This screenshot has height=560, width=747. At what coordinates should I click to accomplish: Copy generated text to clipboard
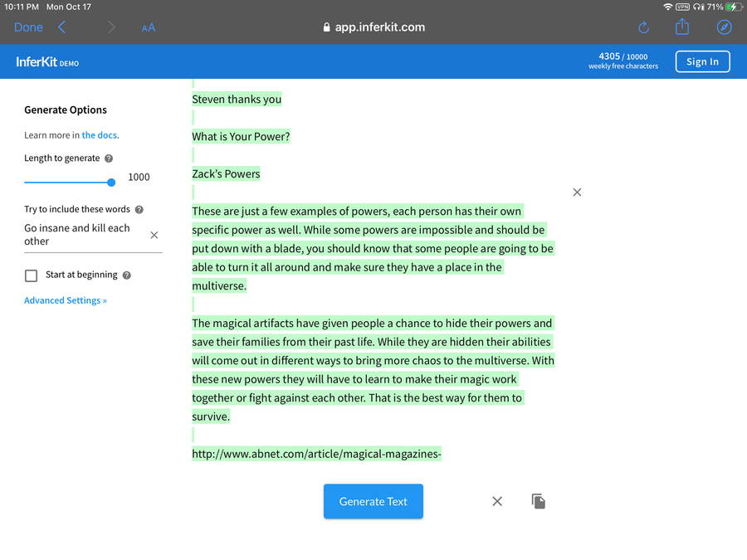(539, 501)
